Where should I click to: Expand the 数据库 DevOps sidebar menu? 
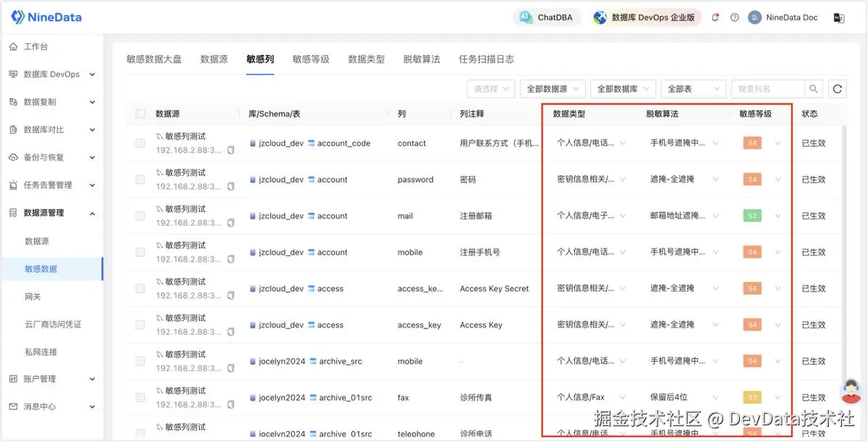(51, 75)
